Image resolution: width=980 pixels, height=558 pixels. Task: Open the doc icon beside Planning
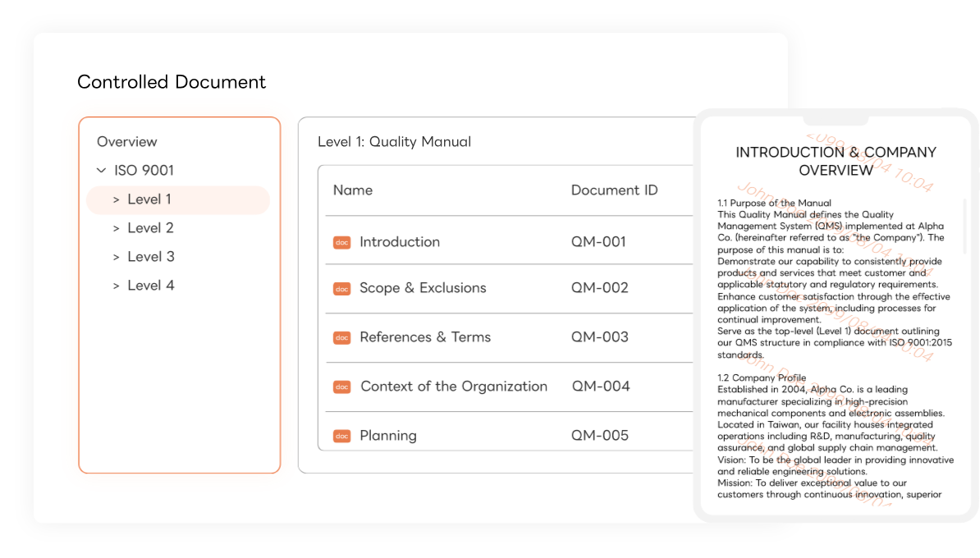click(342, 437)
